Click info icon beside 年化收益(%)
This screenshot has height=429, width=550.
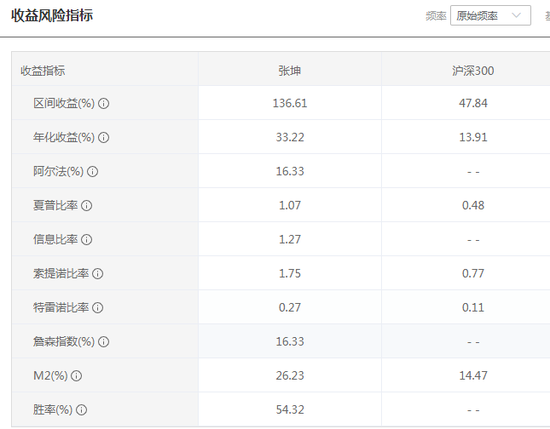click(103, 138)
